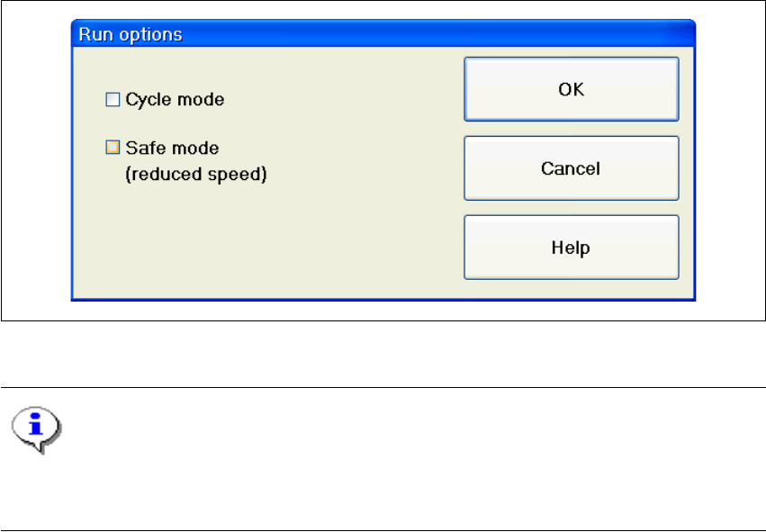Confirm the run options with OK
Image resolution: width=766 pixels, height=532 pixels.
(571, 89)
